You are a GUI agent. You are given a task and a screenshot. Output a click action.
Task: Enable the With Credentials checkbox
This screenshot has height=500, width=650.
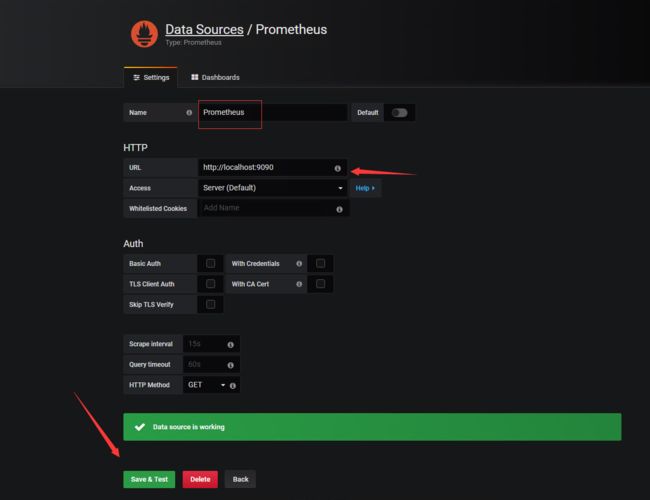pyautogui.click(x=320, y=264)
